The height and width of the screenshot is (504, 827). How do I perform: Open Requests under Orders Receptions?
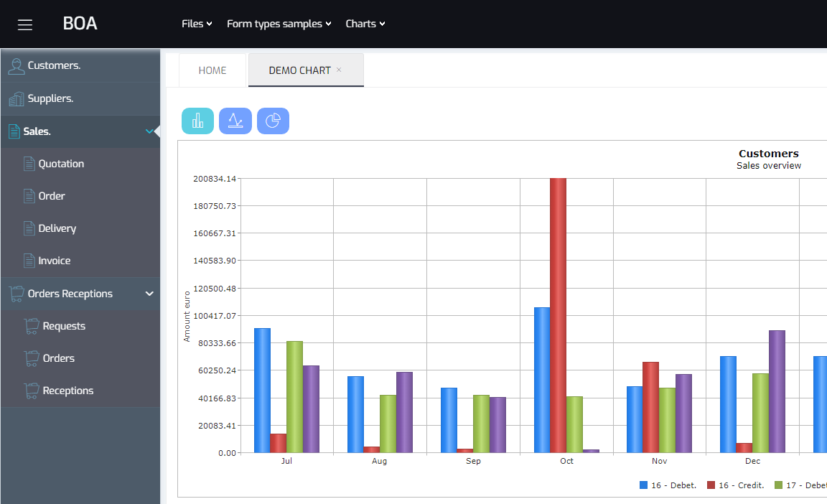(x=80, y=327)
